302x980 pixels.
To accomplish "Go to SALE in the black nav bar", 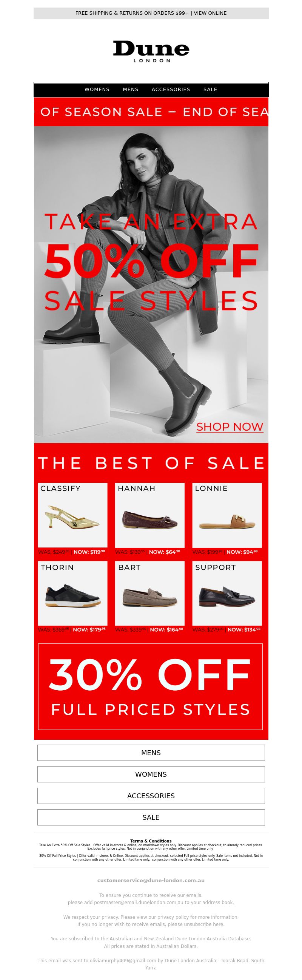I will 210,90.
